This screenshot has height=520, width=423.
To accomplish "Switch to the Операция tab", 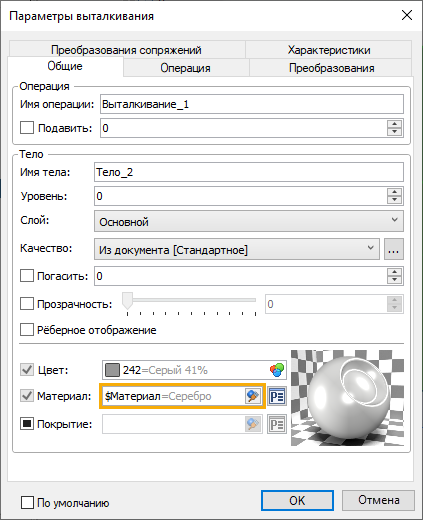I will click(x=186, y=68).
